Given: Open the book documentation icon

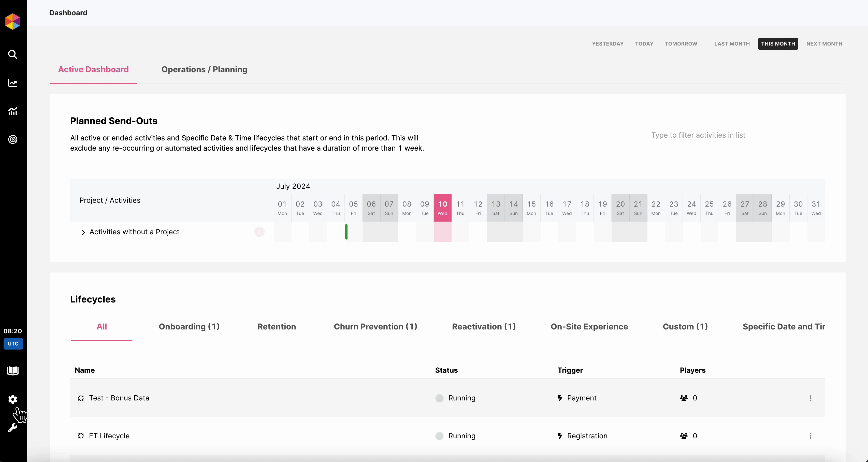Looking at the screenshot, I should pos(12,371).
